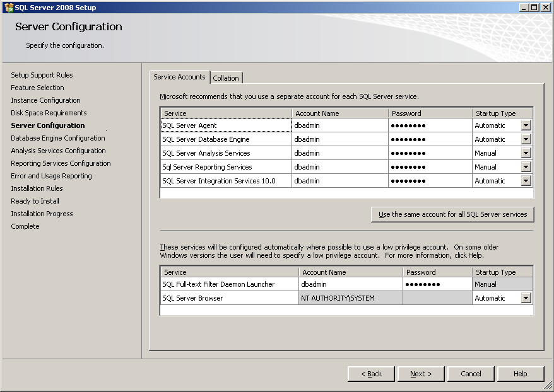The width and height of the screenshot is (554, 392).
Task: Select the SQL Server Agent service row
Action: 226,125
